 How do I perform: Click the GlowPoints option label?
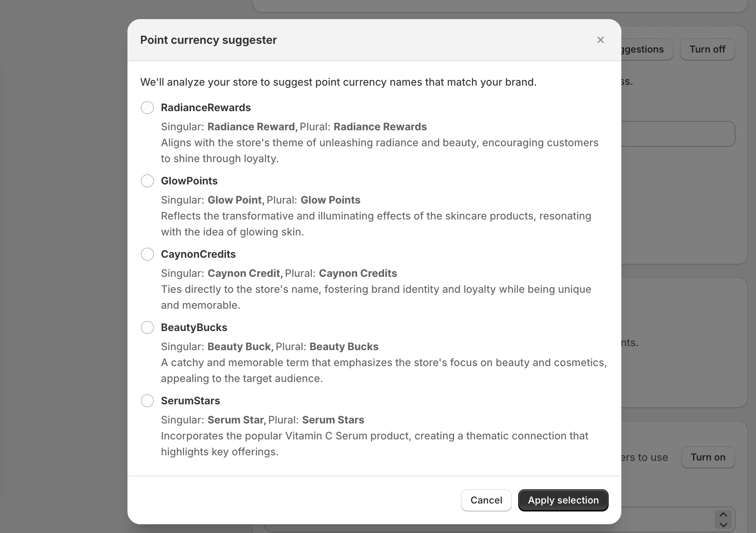click(189, 181)
